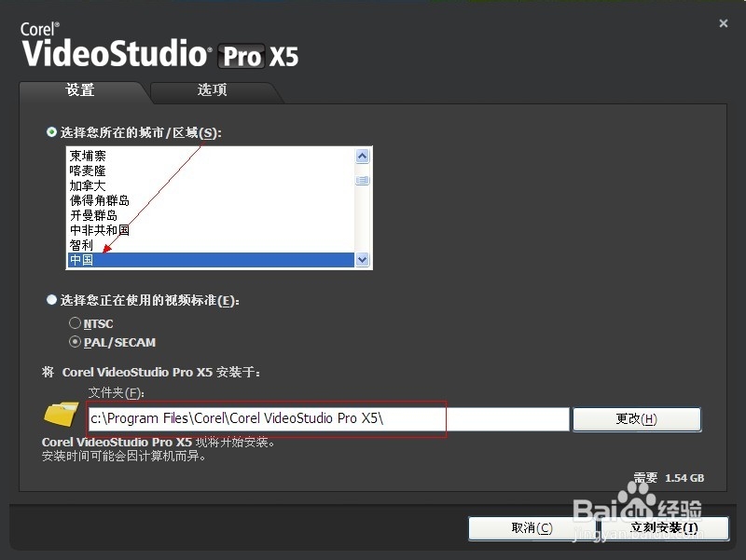This screenshot has width=746, height=560.
Task: Enable the PAL/SECAM video standard
Action: 75,341
